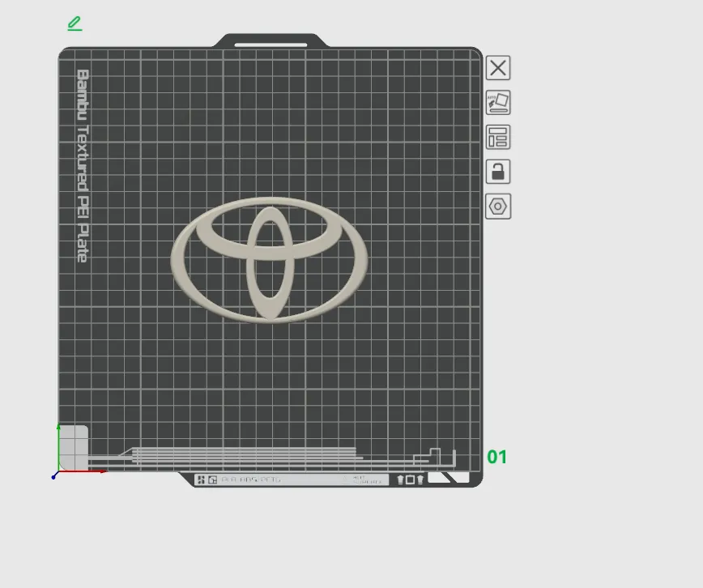The image size is (703, 588).
Task: Click the auto-orient plate icon
Action: click(497, 102)
